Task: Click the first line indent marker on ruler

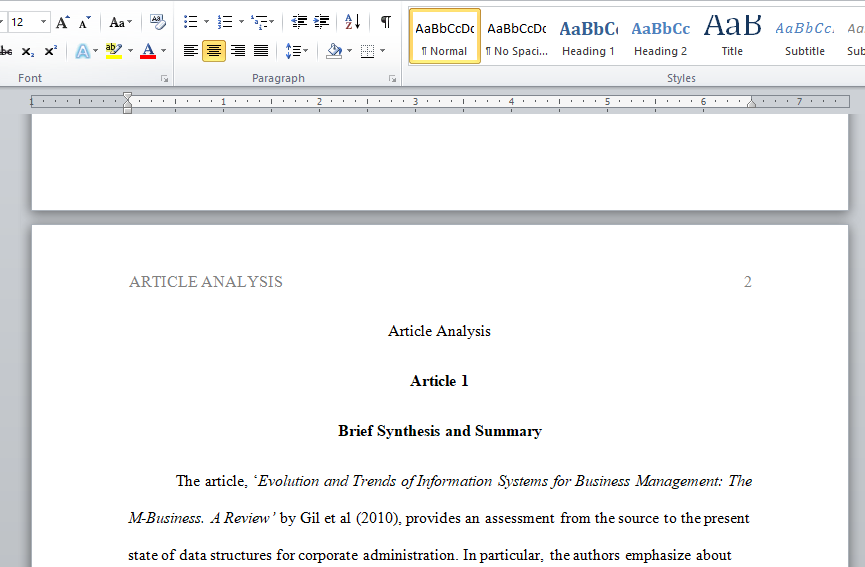Action: tap(127, 97)
